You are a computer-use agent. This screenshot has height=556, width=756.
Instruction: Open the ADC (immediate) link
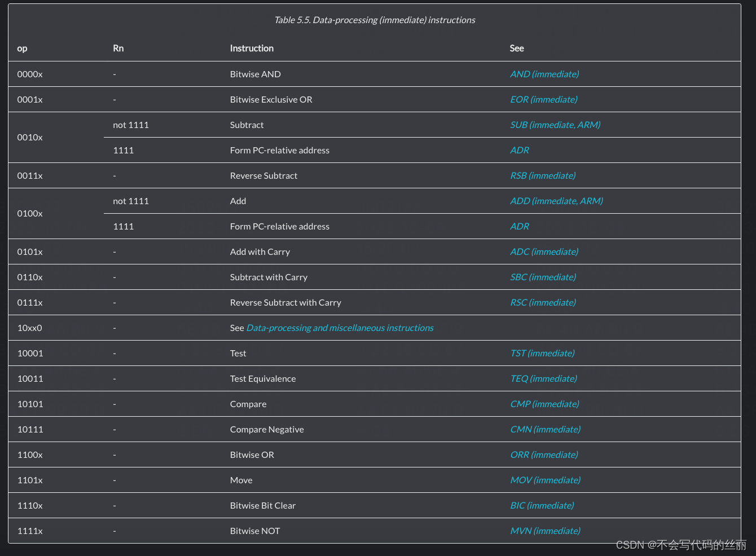pyautogui.click(x=544, y=251)
